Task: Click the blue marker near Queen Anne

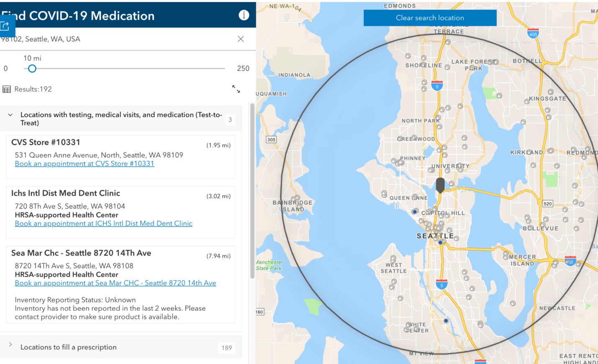Action: 414,212
